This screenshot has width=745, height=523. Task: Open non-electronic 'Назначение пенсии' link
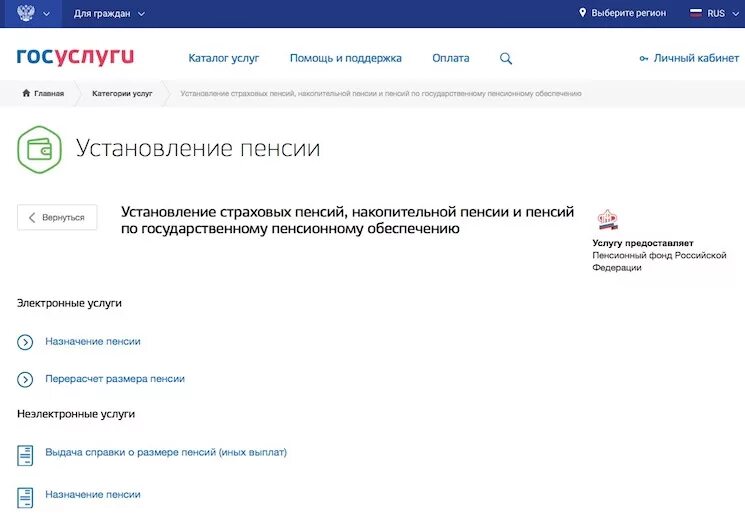pos(93,494)
